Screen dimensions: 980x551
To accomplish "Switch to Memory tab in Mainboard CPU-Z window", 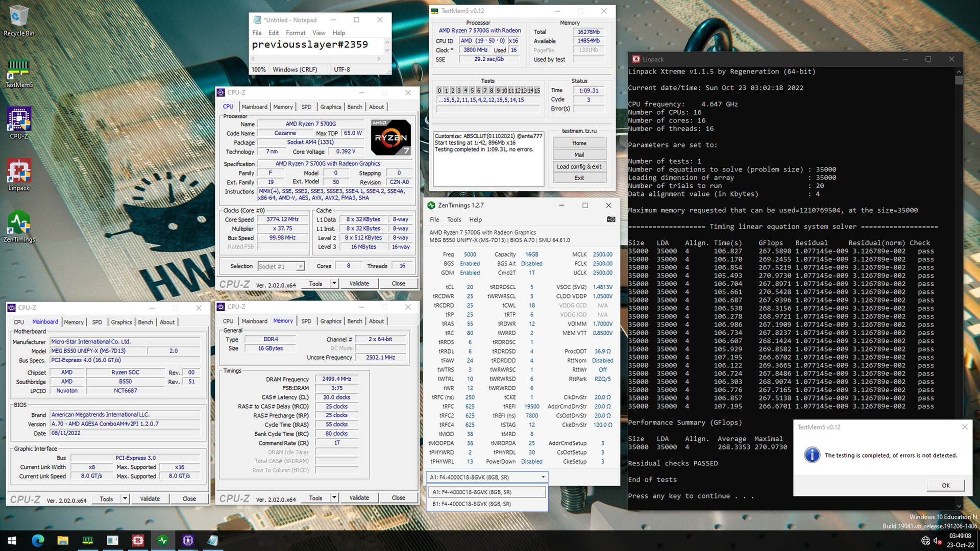I will (x=73, y=322).
